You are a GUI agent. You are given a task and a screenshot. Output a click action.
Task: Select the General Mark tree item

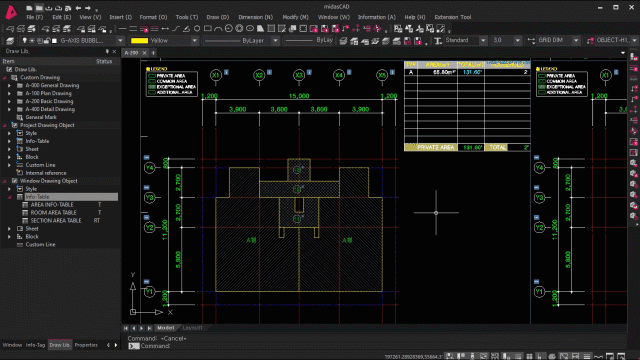41,117
